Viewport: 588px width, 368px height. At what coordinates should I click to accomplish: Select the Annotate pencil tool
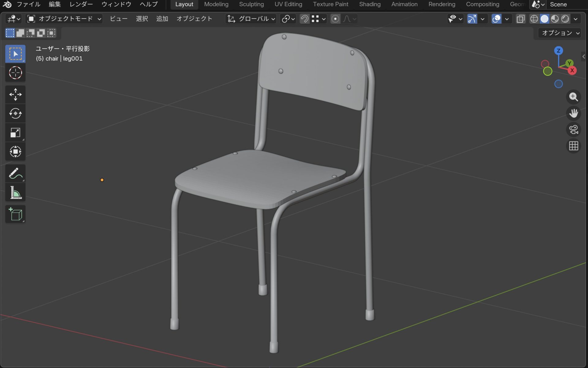(15, 174)
